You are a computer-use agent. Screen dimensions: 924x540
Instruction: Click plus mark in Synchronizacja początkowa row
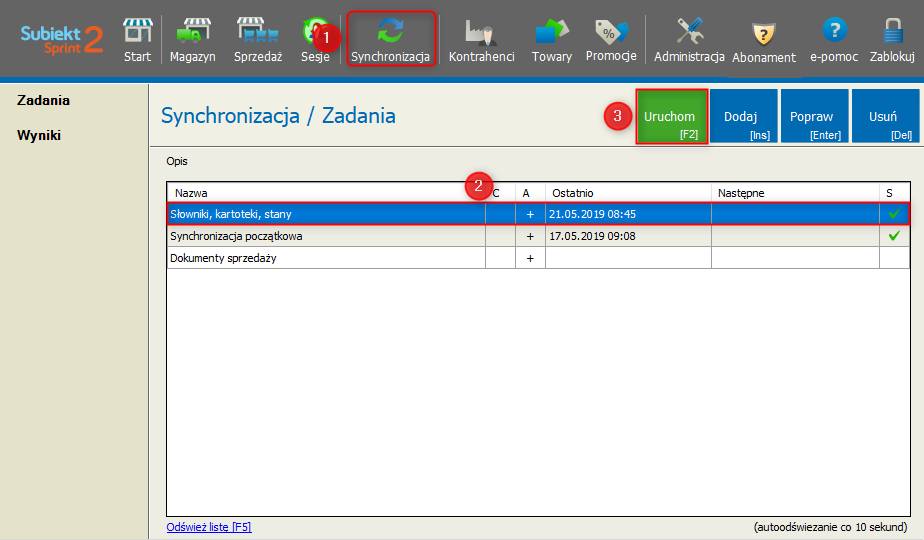pyautogui.click(x=530, y=236)
